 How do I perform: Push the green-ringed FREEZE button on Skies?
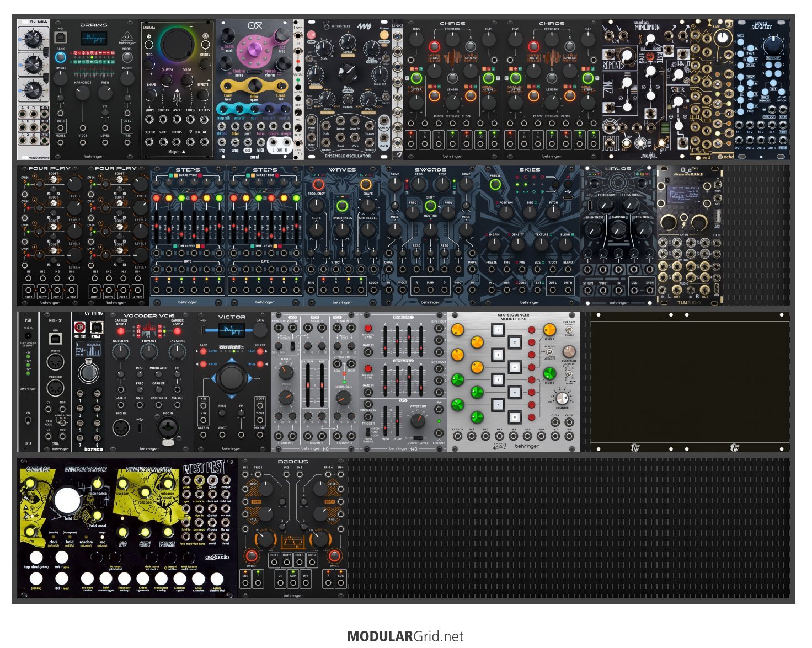(495, 185)
